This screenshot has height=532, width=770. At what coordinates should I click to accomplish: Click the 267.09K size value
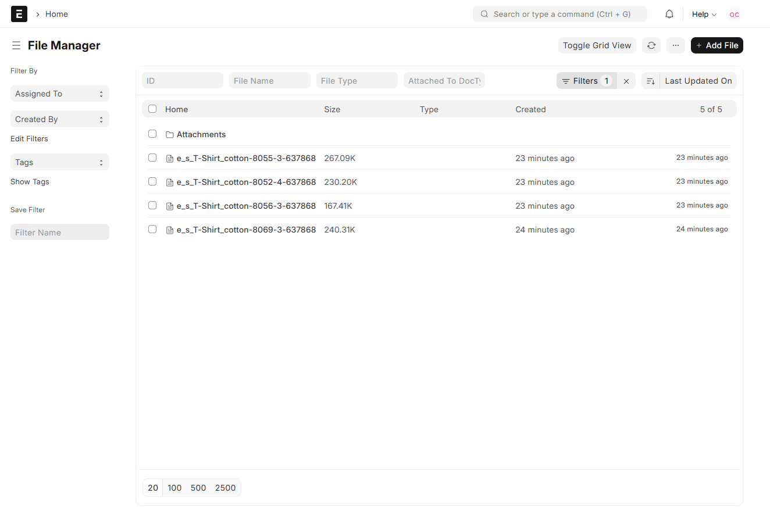(340, 158)
